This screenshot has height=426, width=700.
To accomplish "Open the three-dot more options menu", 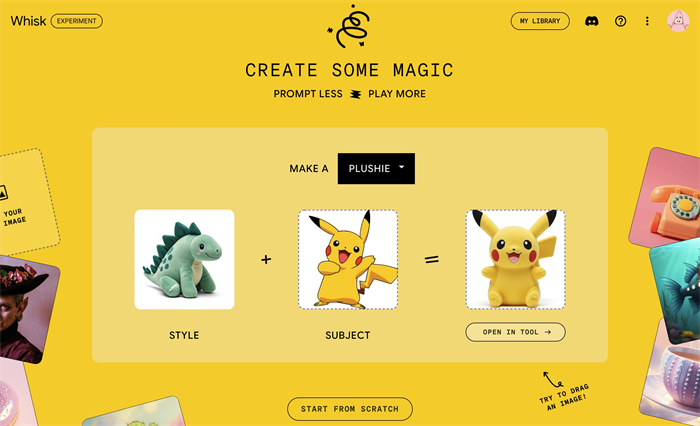I will click(647, 21).
